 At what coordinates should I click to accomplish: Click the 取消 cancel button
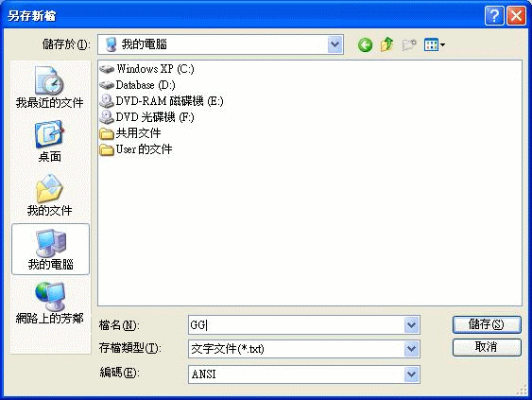click(x=487, y=347)
